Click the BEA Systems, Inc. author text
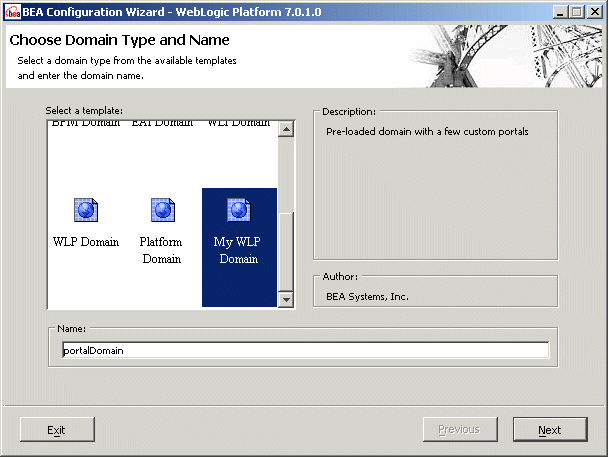The image size is (608, 457). pos(368,297)
